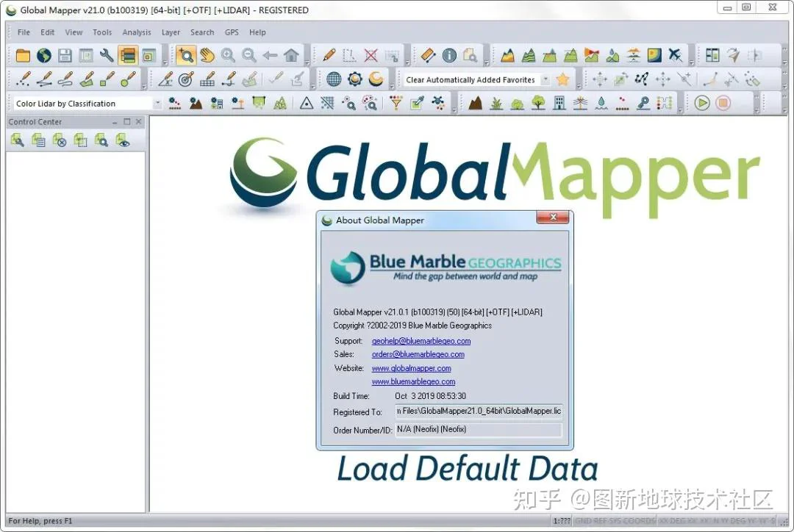This screenshot has width=794, height=532.
Task: Click the high vegetation tree icon
Action: (x=538, y=104)
